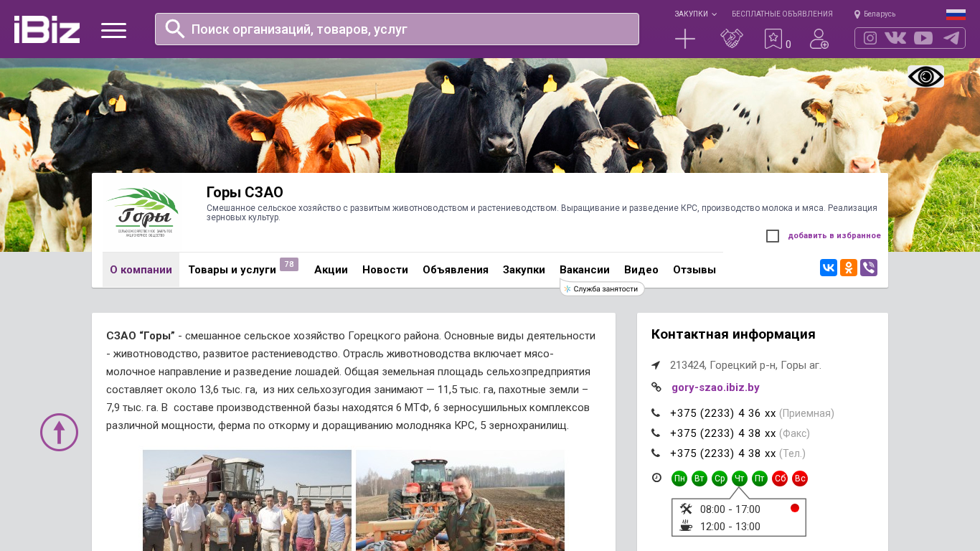Open the Вакансии tab
The width and height of the screenshot is (980, 551).
[x=585, y=270]
